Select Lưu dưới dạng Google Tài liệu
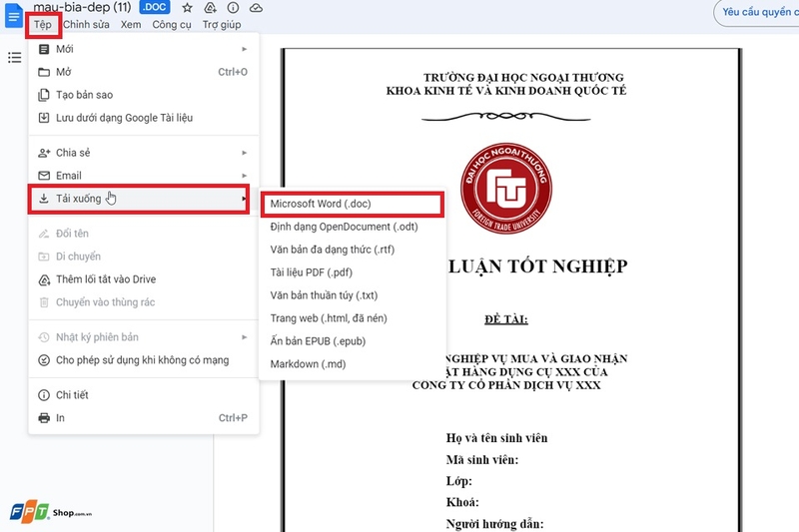The image size is (799, 532). (x=144, y=118)
